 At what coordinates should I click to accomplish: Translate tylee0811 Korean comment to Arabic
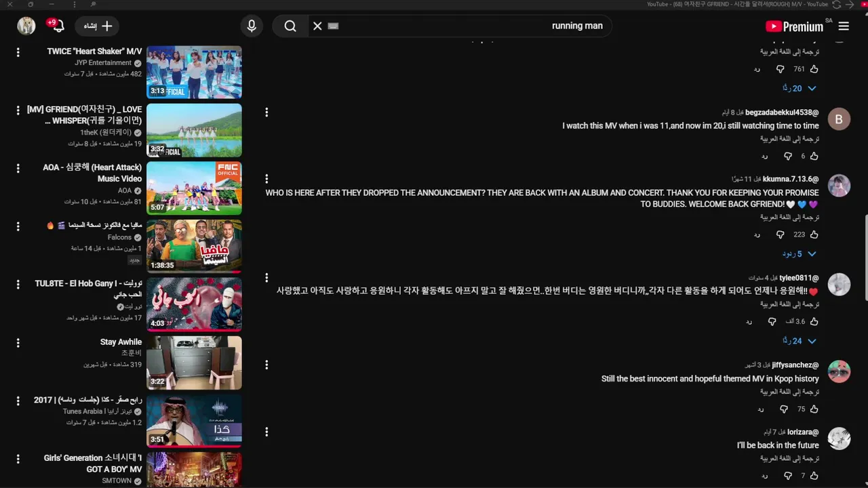[789, 304]
